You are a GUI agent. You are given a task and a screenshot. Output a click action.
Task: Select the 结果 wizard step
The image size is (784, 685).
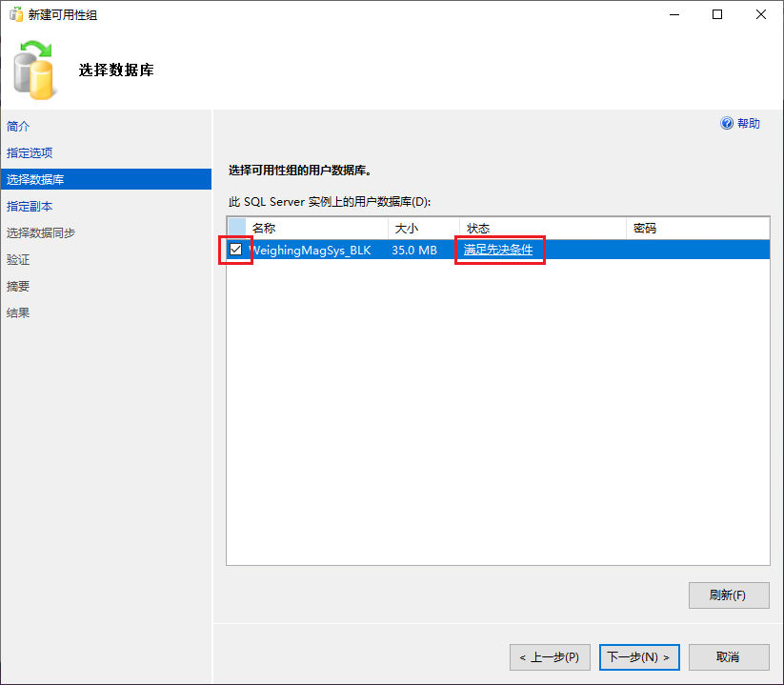click(x=18, y=313)
